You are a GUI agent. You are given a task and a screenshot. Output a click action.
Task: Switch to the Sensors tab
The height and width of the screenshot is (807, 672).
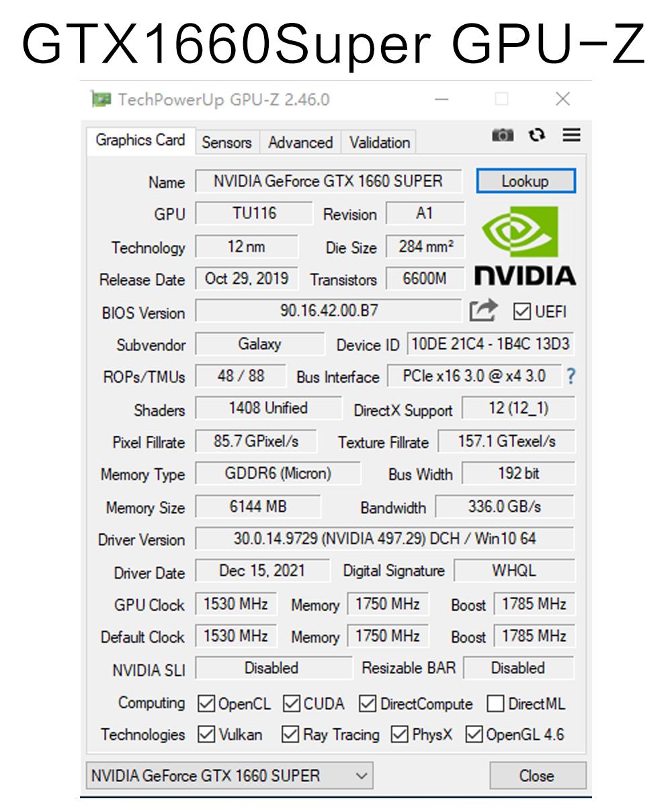[226, 143]
